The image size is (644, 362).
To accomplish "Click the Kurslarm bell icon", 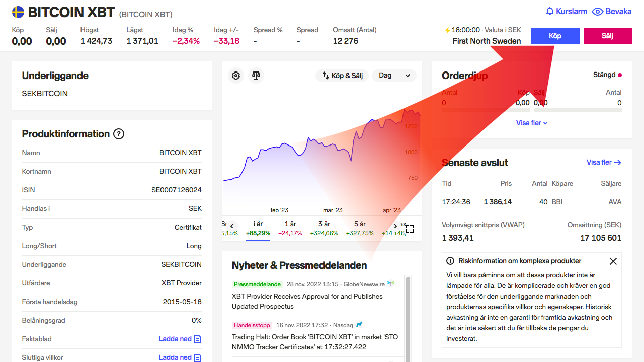I will tap(550, 11).
